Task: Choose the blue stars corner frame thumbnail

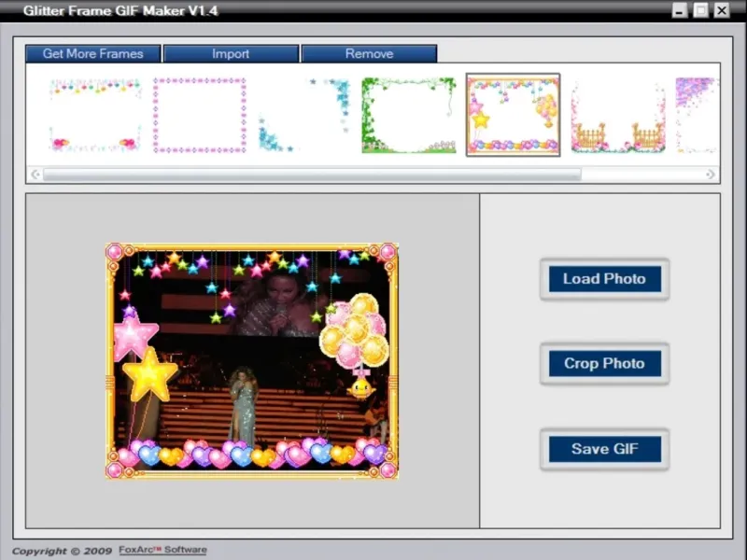Action: tap(304, 115)
